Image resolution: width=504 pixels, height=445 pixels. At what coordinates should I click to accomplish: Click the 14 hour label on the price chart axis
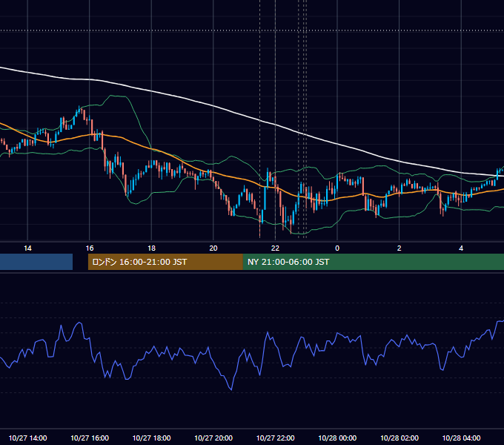[x=27, y=248]
